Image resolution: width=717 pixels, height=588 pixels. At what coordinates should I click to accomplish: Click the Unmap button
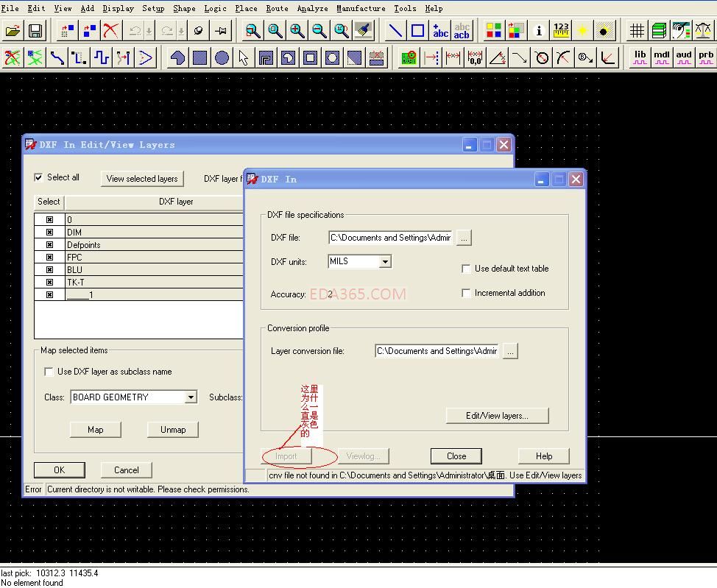point(173,430)
